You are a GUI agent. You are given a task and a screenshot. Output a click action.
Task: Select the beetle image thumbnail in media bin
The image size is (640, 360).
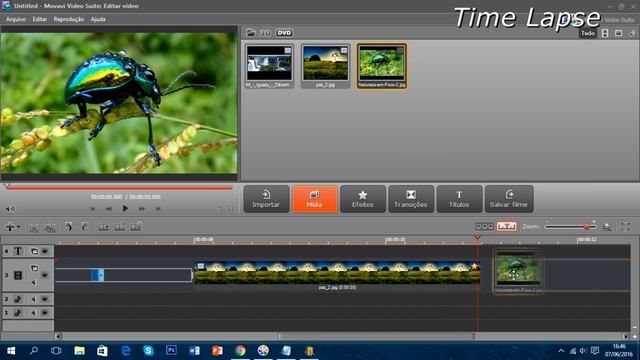382,66
